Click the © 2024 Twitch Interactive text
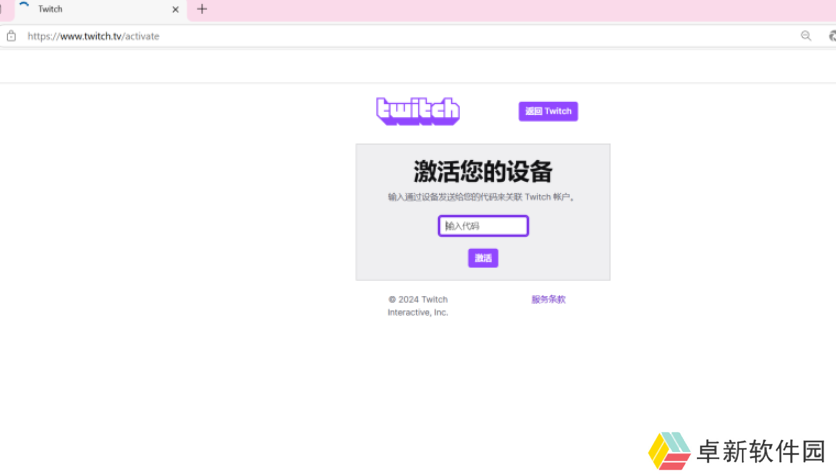 418,306
